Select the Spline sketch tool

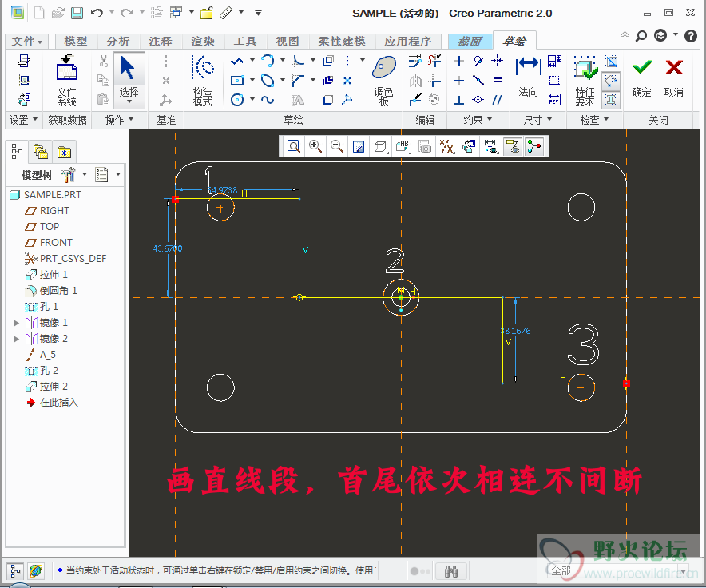(x=268, y=100)
